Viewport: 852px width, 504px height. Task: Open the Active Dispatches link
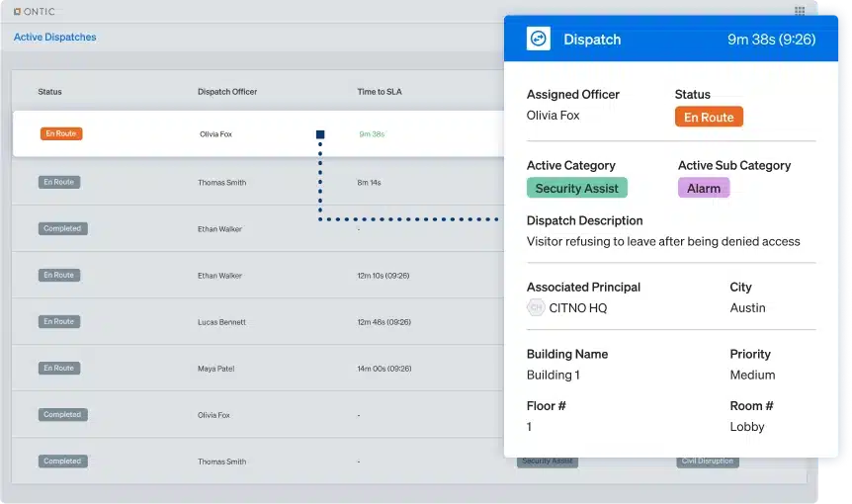(55, 37)
